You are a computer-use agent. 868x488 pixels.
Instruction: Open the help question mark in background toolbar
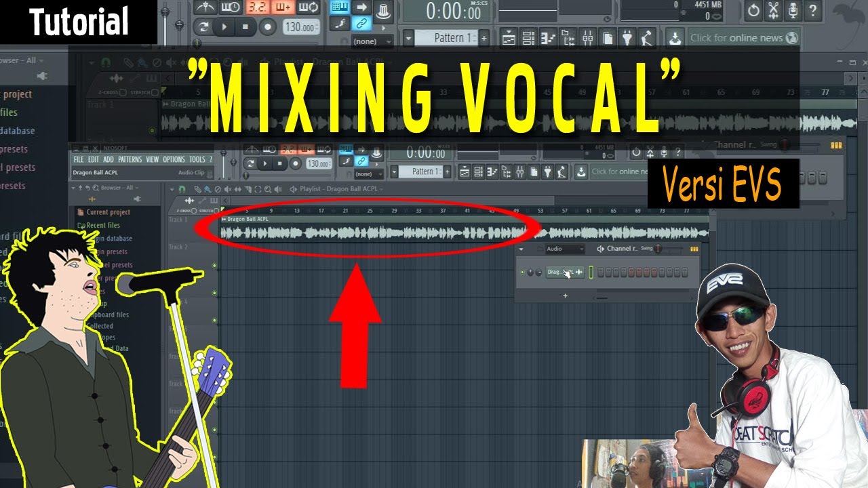pyautogui.click(x=812, y=9)
